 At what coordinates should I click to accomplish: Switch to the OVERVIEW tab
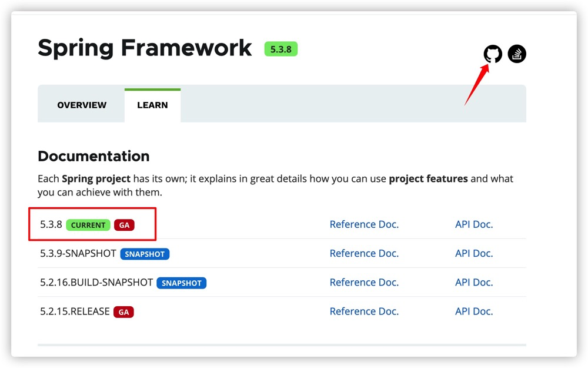(x=82, y=105)
